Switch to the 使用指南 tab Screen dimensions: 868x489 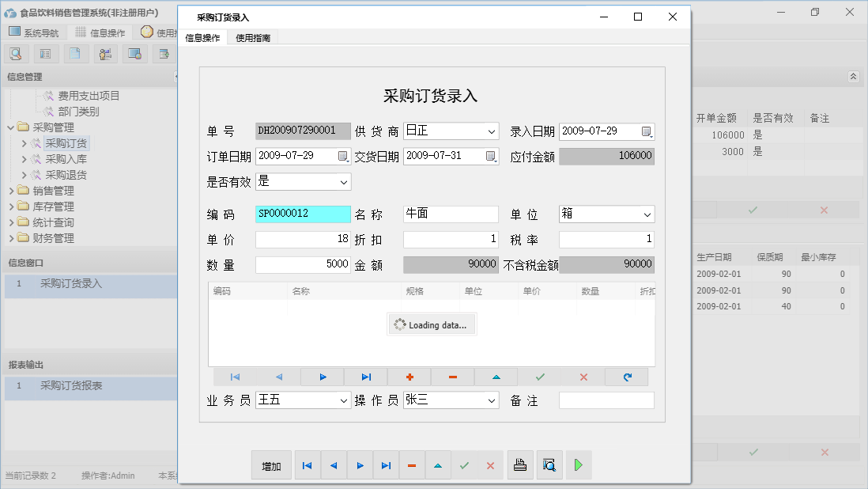(x=255, y=36)
